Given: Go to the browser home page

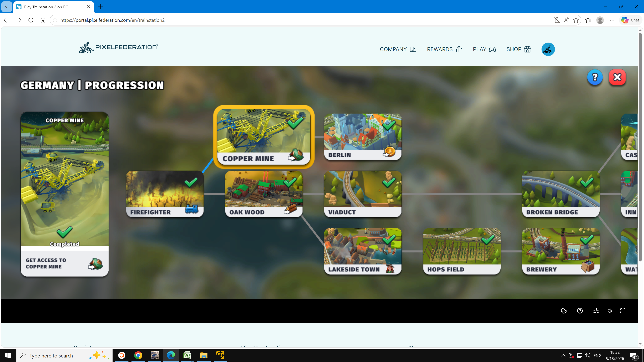Looking at the screenshot, I should point(43,20).
